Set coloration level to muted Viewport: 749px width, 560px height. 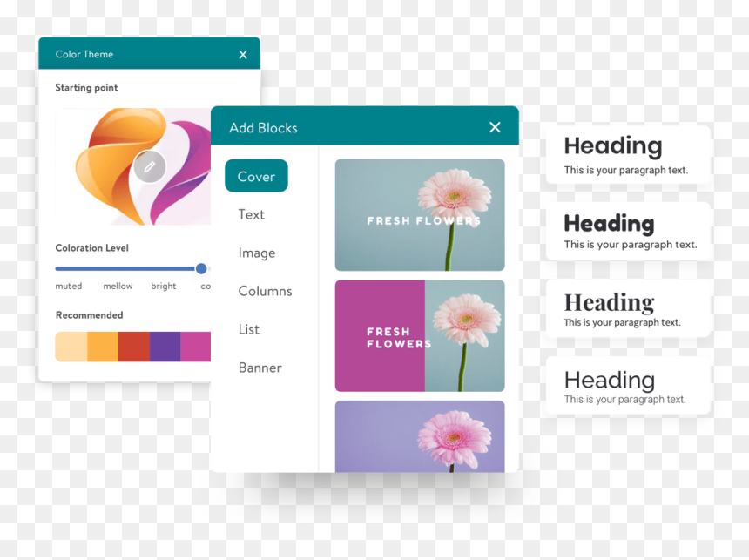click(68, 286)
